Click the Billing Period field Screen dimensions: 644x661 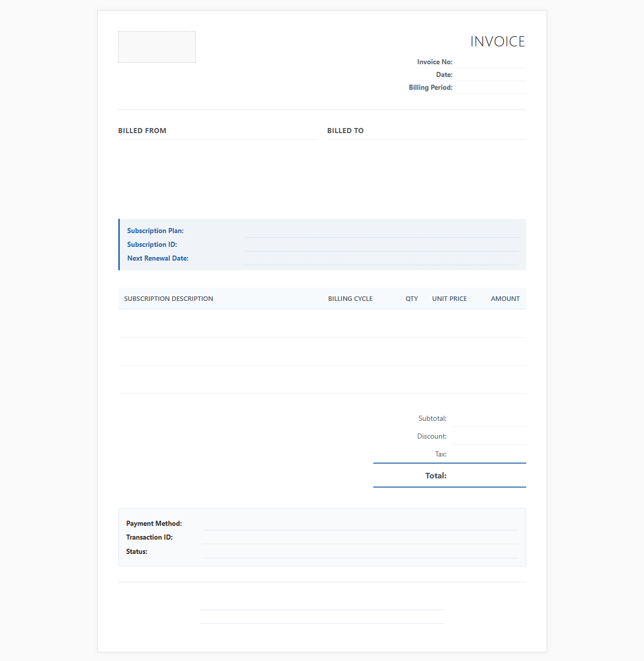[x=491, y=87]
